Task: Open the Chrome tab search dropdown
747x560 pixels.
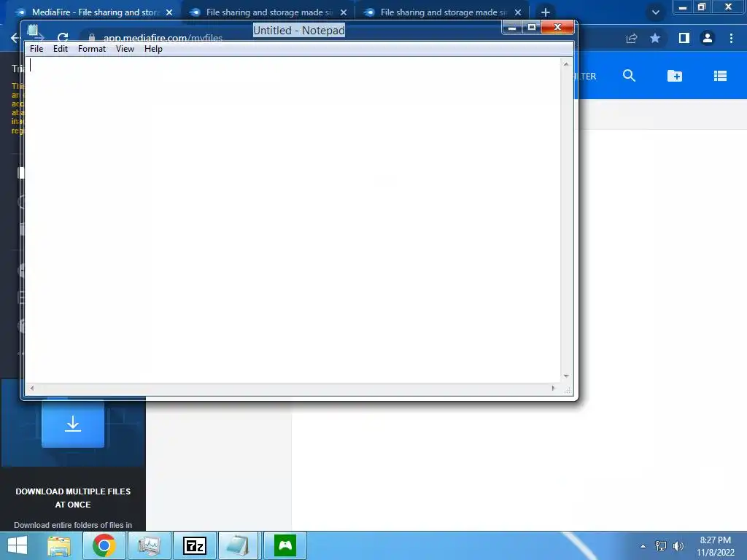Action: 656,12
